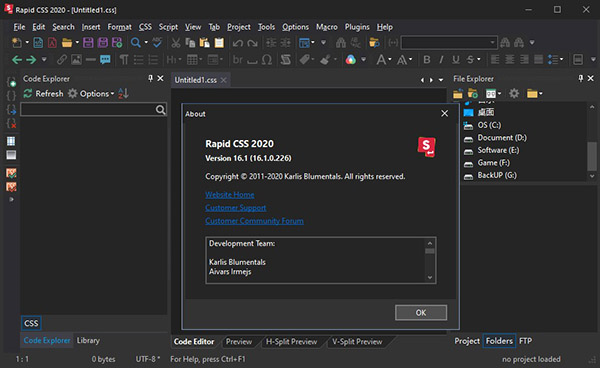
Task: Switch to the Library tab
Action: 88,340
